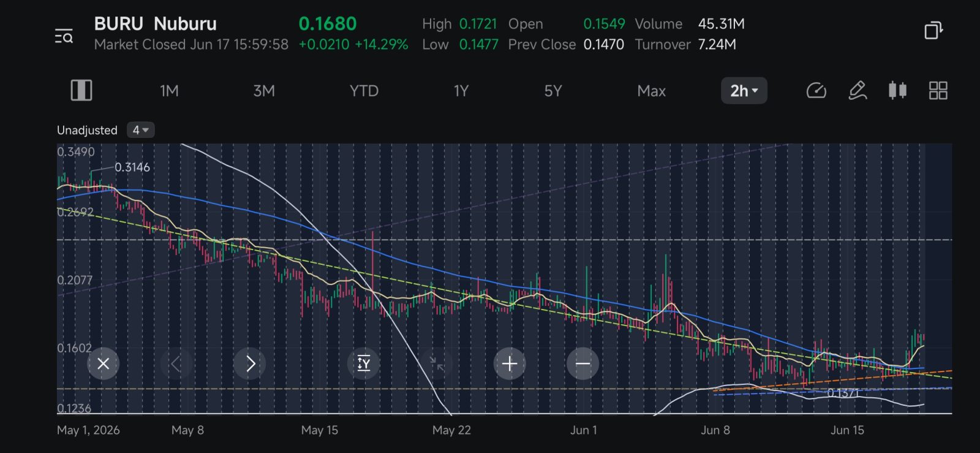Tap the copy window icon top right
The width and height of the screenshot is (980, 453).
[933, 30]
